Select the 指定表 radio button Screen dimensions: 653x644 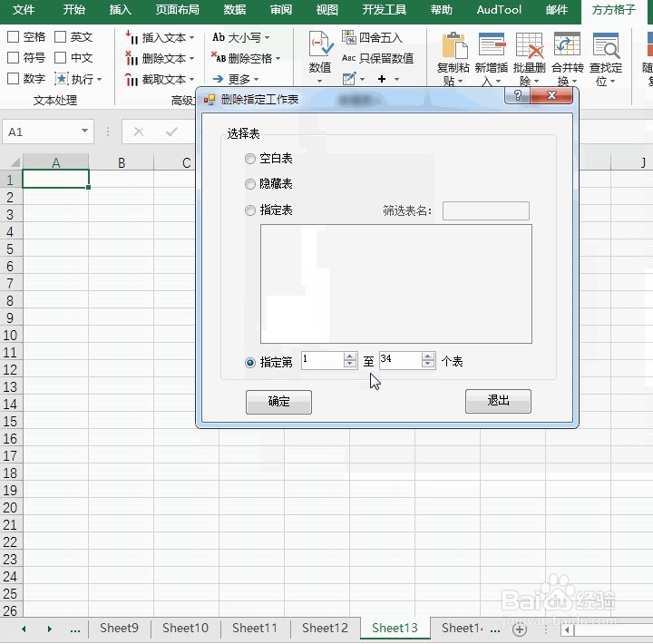coord(250,210)
